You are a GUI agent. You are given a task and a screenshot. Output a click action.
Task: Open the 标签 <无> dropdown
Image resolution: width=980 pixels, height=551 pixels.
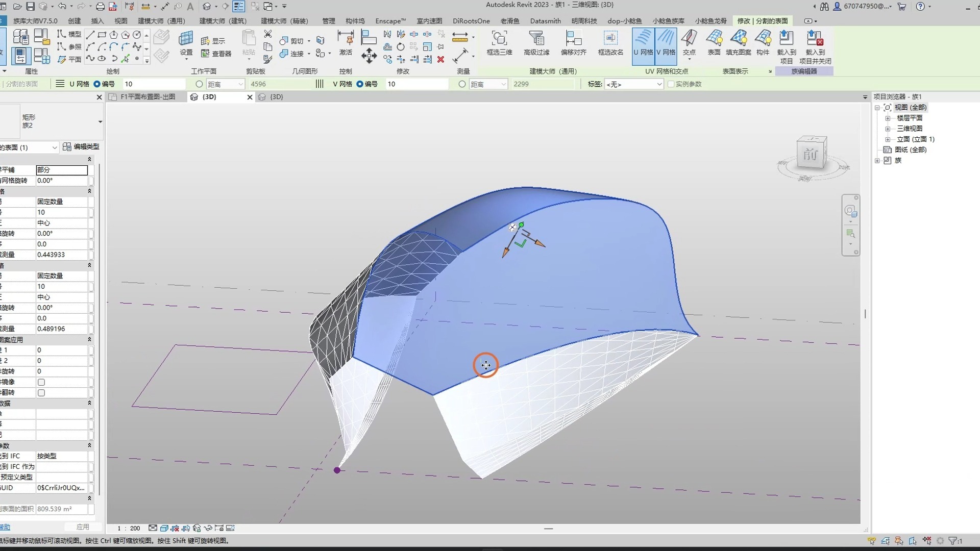click(x=633, y=84)
